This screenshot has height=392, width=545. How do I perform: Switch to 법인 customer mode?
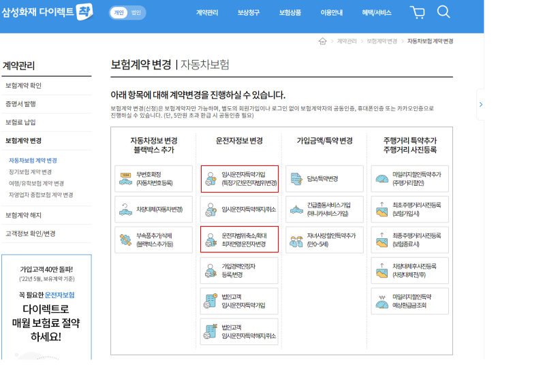coord(136,12)
